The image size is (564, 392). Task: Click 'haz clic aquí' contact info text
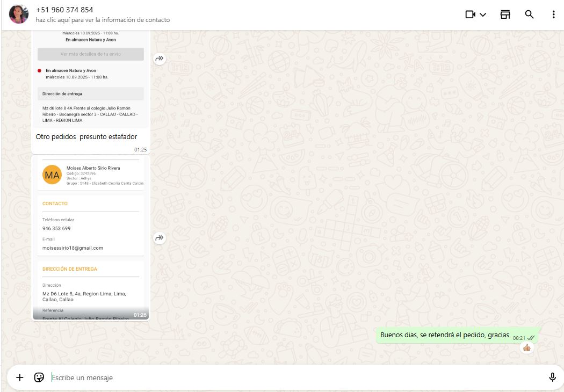[103, 20]
